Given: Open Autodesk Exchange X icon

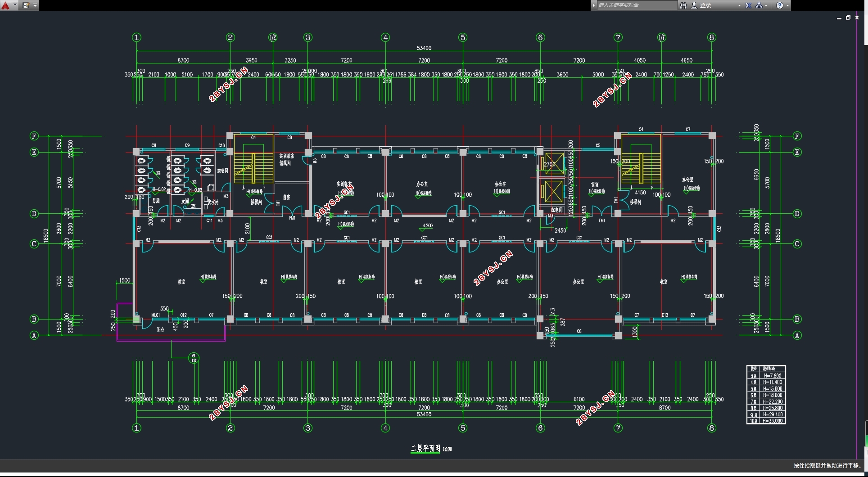Looking at the screenshot, I should (x=748, y=5).
